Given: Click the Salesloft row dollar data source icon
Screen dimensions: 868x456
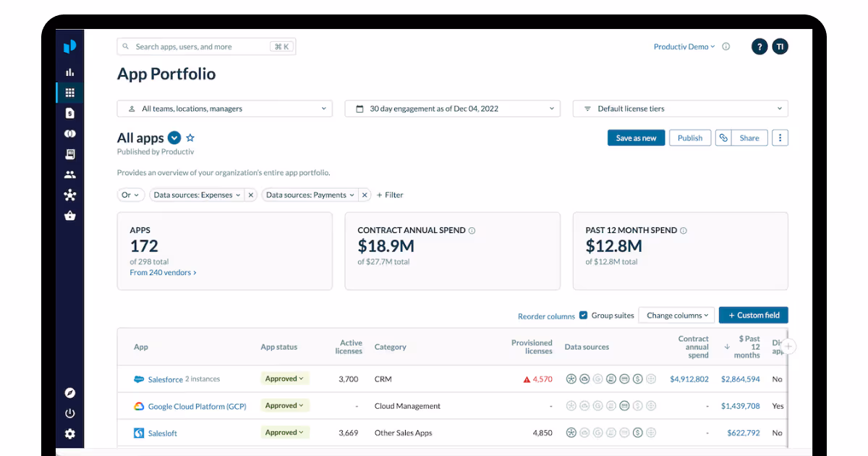Looking at the screenshot, I should point(637,433).
